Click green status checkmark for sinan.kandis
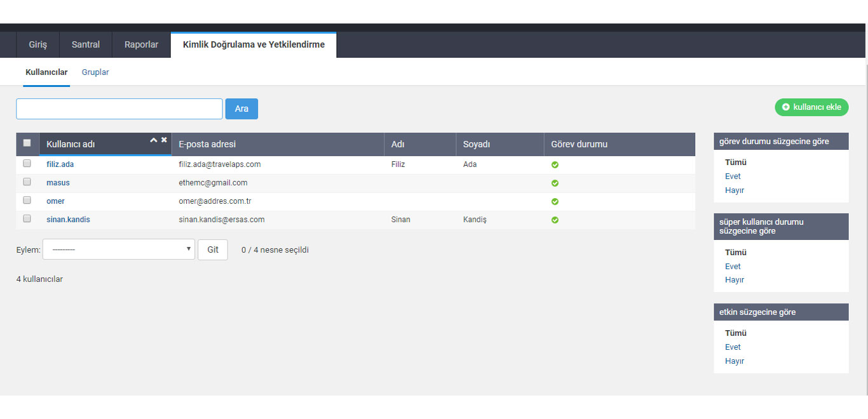868x419 pixels. pos(555,220)
